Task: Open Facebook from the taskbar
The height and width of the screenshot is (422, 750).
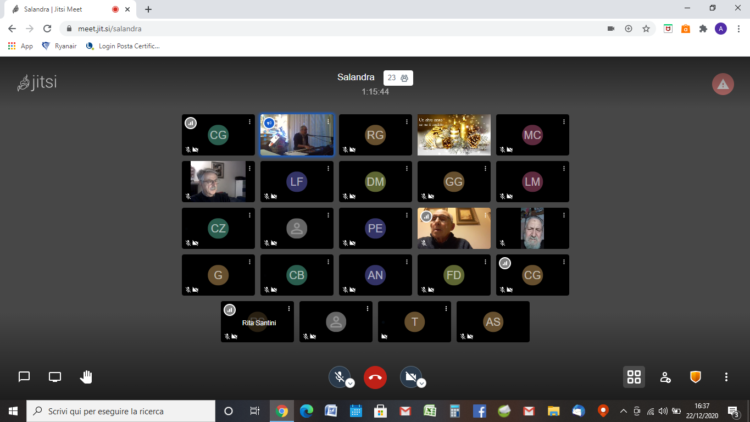Action: pos(479,411)
